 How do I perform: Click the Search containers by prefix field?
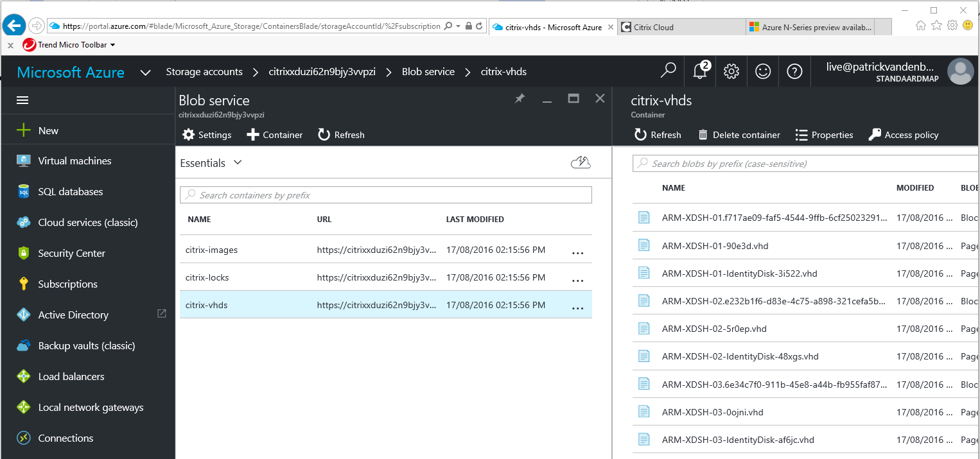coord(386,195)
